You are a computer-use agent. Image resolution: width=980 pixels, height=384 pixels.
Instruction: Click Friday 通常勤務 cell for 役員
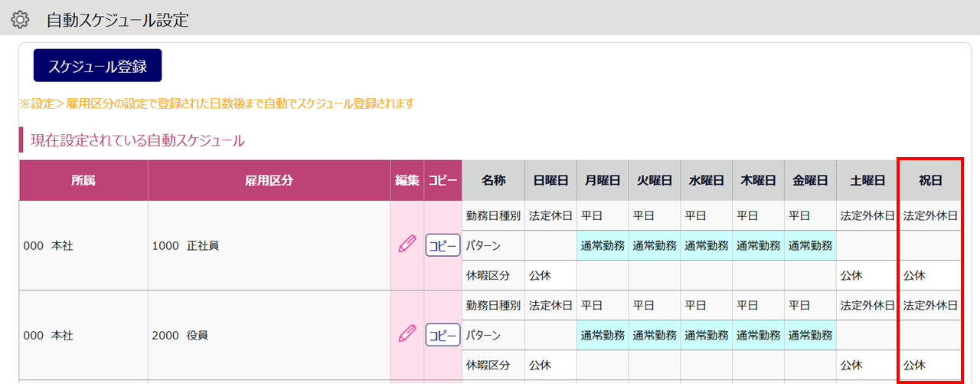811,335
